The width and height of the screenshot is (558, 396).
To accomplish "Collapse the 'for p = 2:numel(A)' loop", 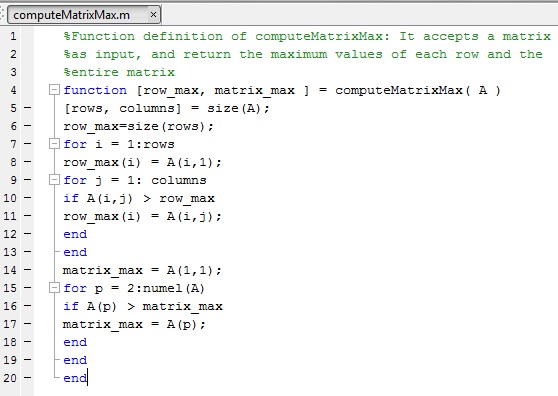I will pyautogui.click(x=54, y=287).
